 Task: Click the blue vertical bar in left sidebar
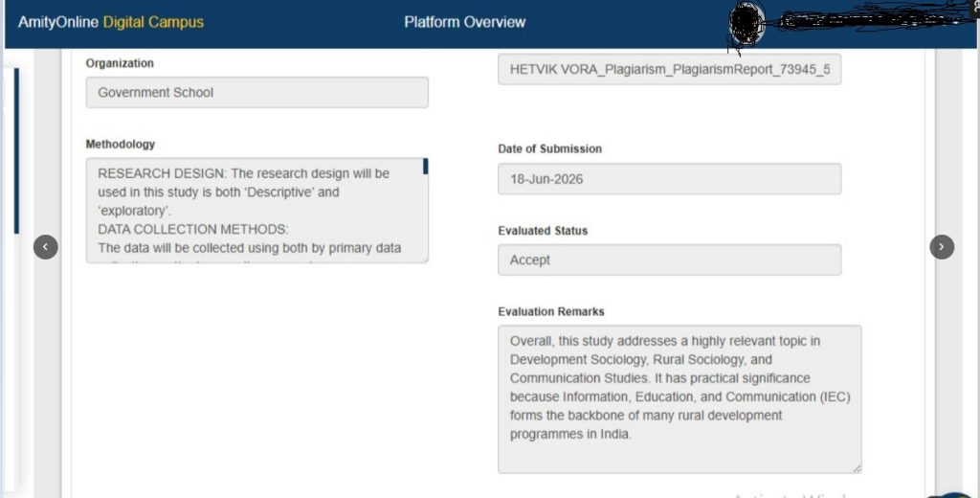16,150
